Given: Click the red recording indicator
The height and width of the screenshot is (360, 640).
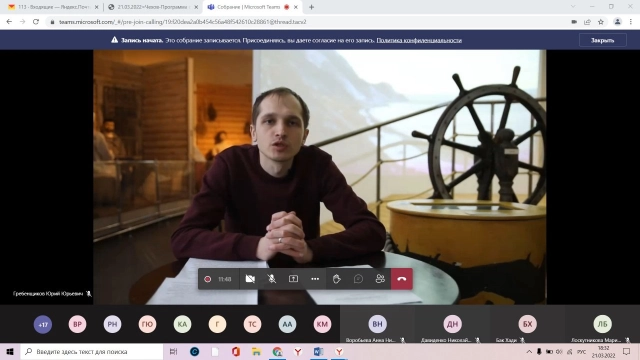Looking at the screenshot, I should (x=207, y=279).
